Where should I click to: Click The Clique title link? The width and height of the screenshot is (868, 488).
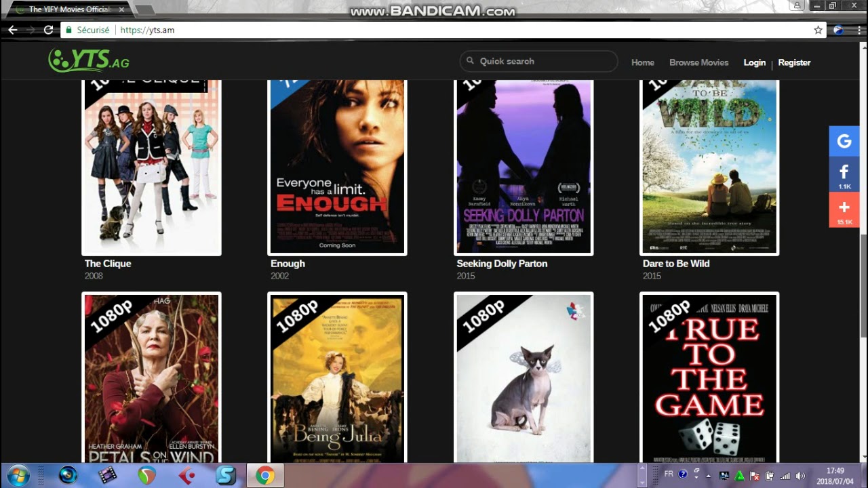click(x=108, y=264)
